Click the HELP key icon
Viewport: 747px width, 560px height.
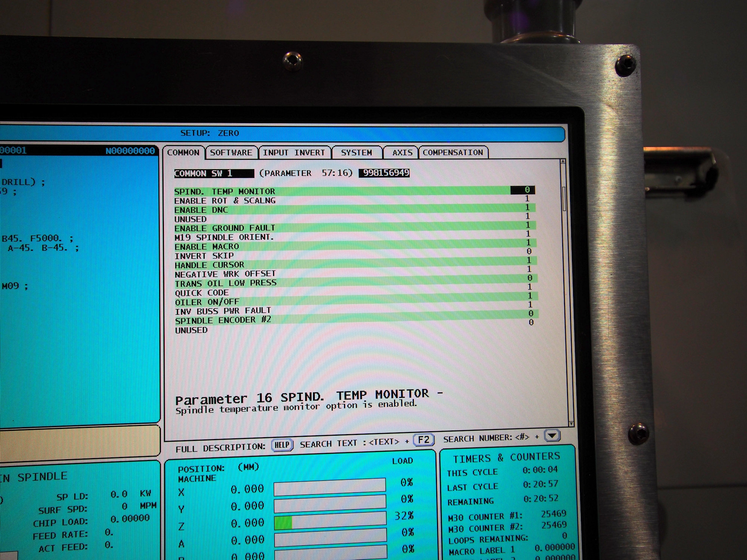(x=282, y=445)
